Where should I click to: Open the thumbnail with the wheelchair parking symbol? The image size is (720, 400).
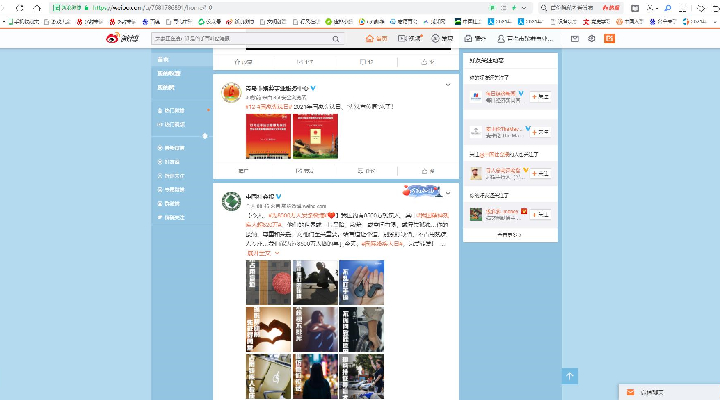click(268, 377)
